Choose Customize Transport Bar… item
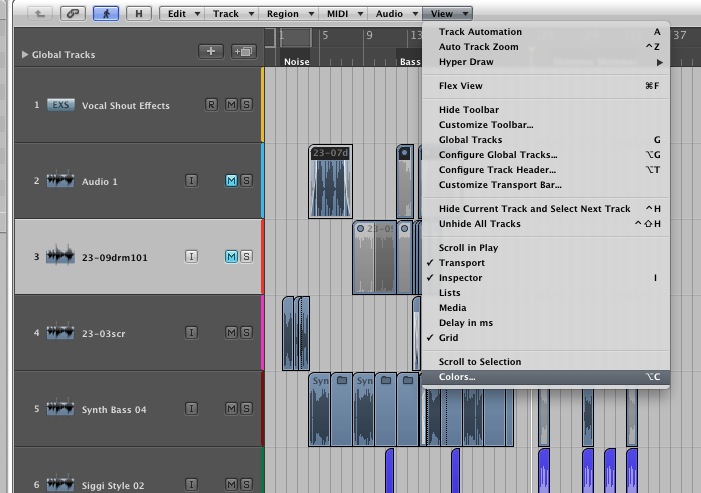Viewport: 701px width, 493px height. point(546,185)
